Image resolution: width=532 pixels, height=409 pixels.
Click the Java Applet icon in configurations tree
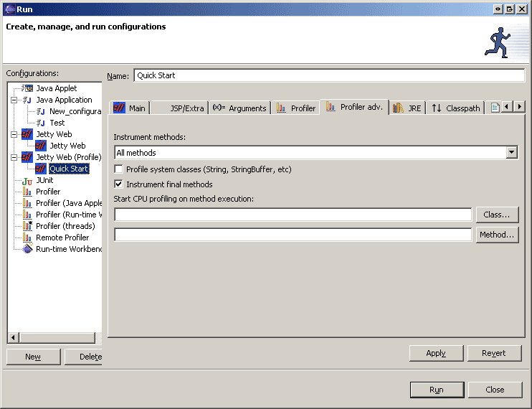(27, 88)
